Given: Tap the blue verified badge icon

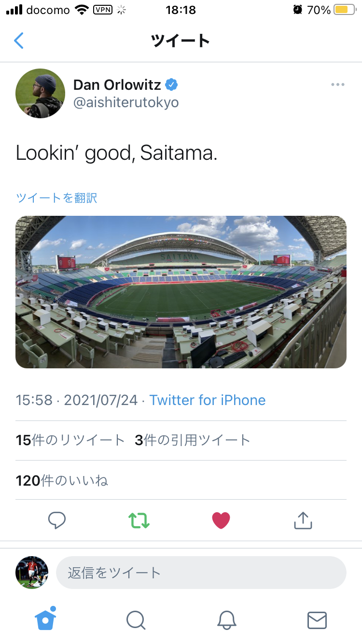Looking at the screenshot, I should [x=171, y=85].
